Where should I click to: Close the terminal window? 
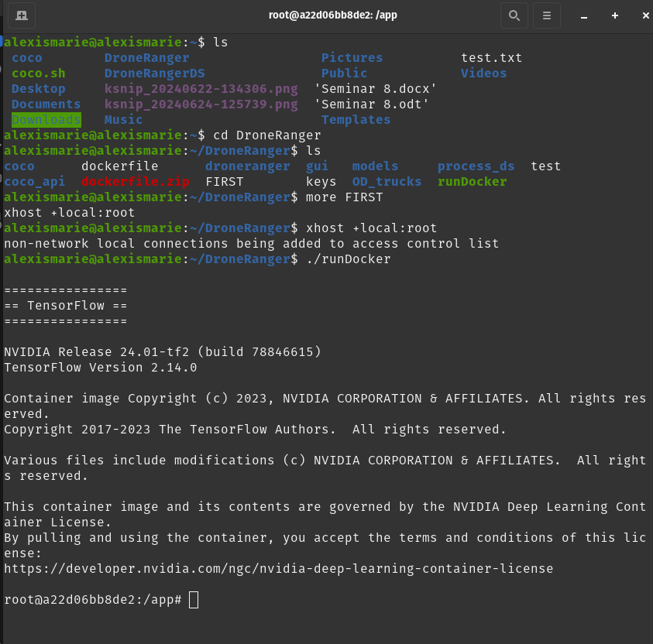click(644, 15)
